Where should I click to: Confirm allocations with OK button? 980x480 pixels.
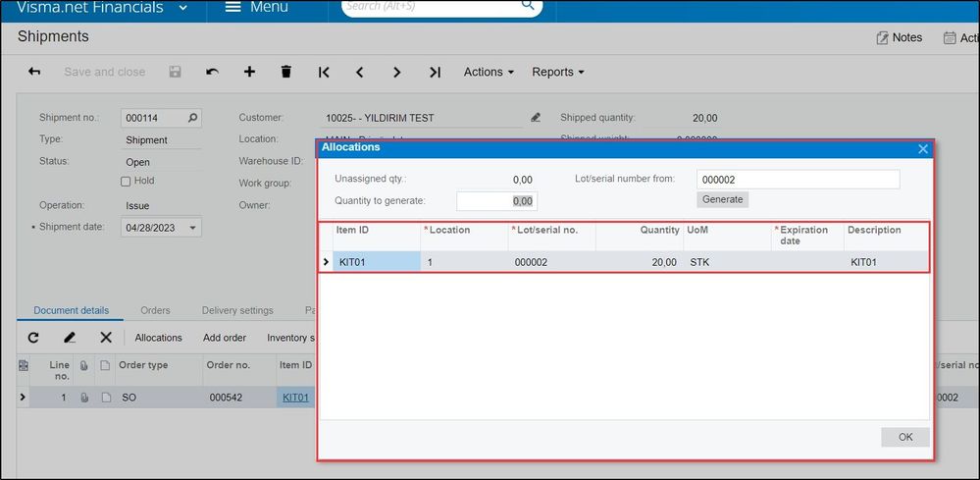coord(904,437)
